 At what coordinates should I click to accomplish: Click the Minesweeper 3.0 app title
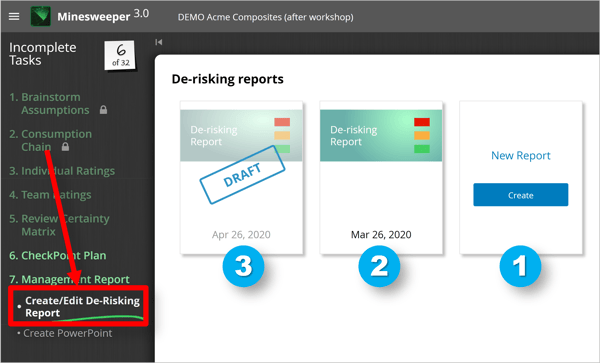(x=103, y=16)
